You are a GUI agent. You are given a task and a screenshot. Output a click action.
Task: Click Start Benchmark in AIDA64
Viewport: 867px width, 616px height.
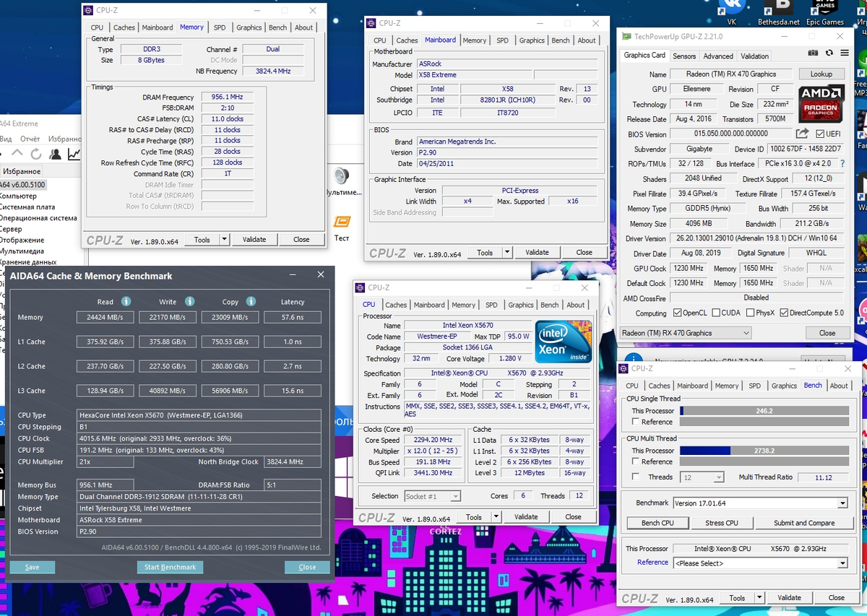click(x=170, y=567)
